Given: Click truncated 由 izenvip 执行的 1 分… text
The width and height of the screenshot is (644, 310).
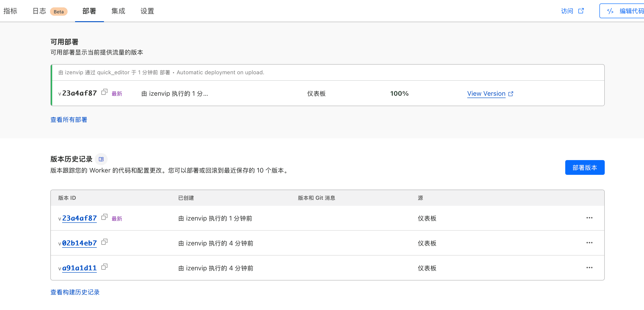Looking at the screenshot, I should (x=174, y=94).
